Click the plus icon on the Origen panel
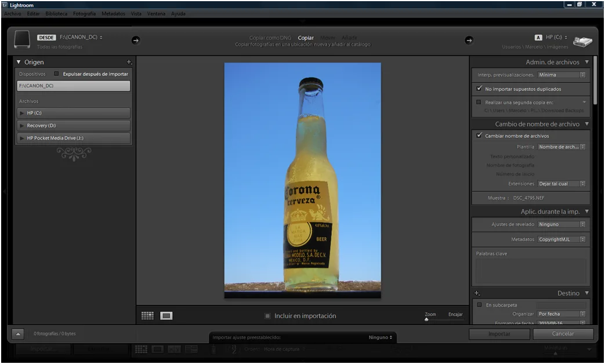The width and height of the screenshot is (605, 364). tap(130, 61)
